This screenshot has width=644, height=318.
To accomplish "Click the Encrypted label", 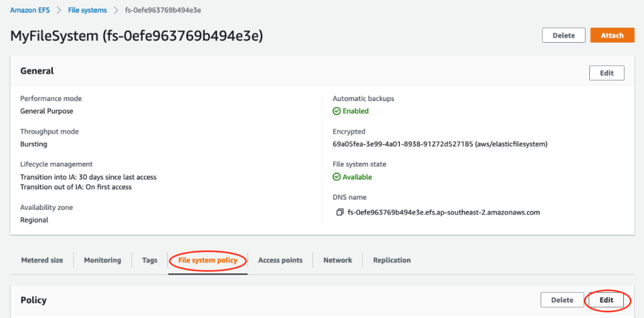I will coord(348,132).
